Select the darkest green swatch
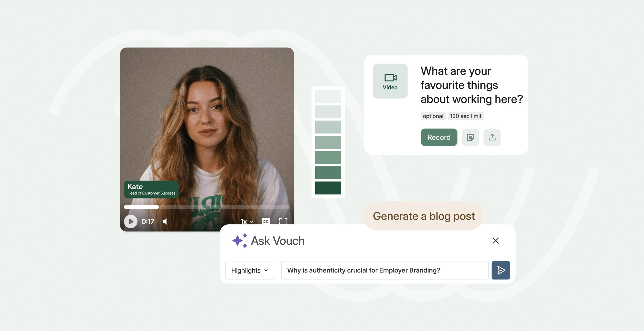The width and height of the screenshot is (644, 331). (328, 188)
